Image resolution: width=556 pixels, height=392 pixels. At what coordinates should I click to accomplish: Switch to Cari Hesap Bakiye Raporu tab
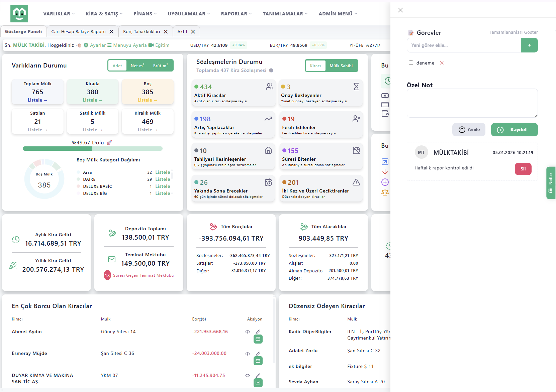78,31
